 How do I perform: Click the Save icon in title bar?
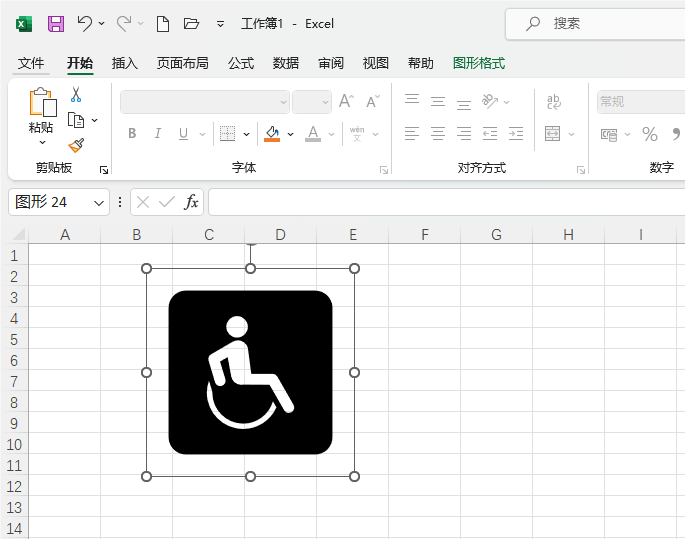click(x=56, y=24)
